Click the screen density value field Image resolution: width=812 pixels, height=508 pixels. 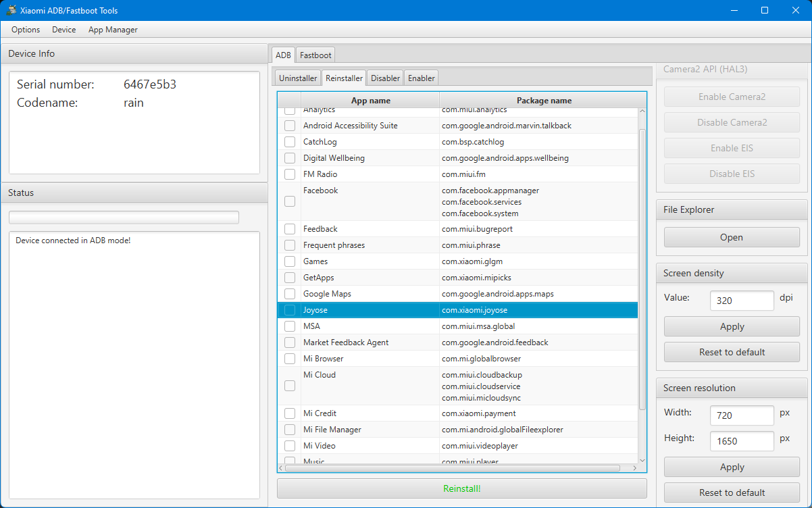[742, 301]
